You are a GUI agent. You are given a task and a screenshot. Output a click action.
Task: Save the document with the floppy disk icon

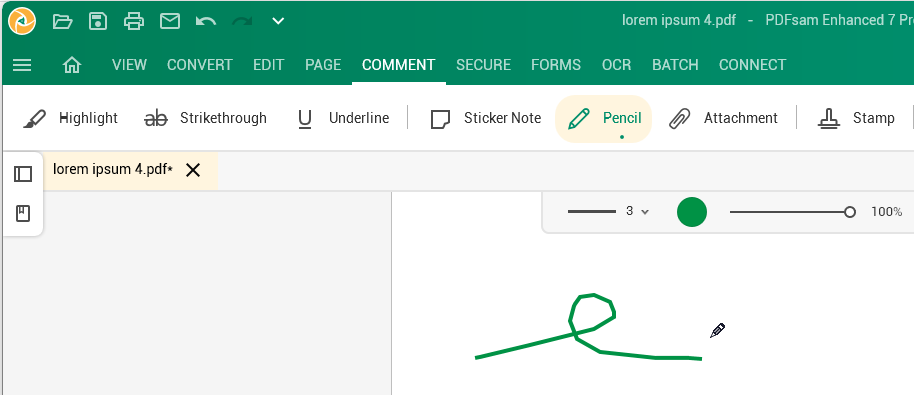point(98,22)
